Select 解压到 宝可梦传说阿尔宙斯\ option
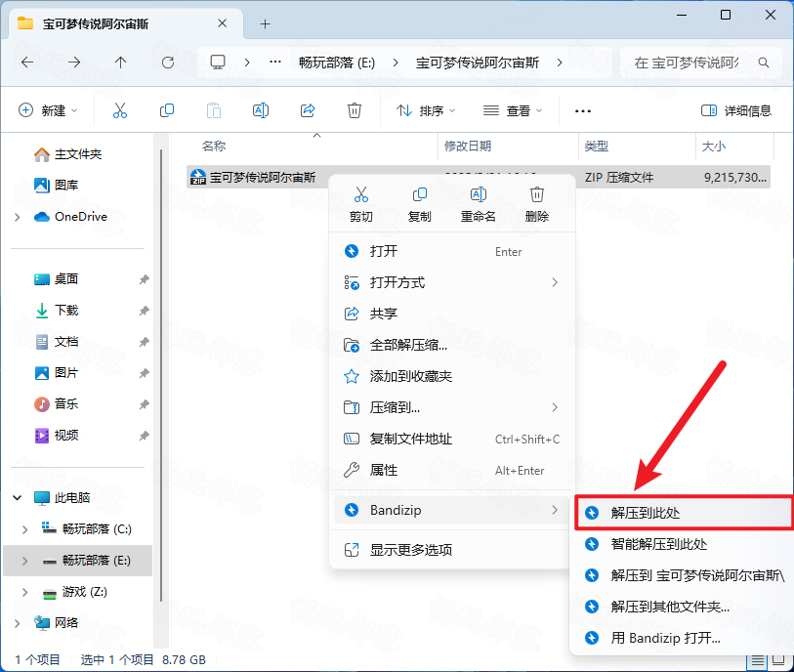 [683, 575]
